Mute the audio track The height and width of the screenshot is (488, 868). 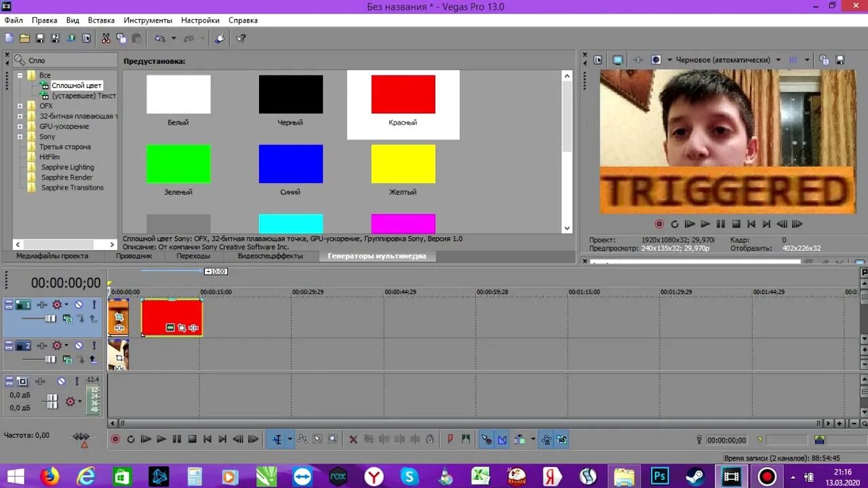62,382
